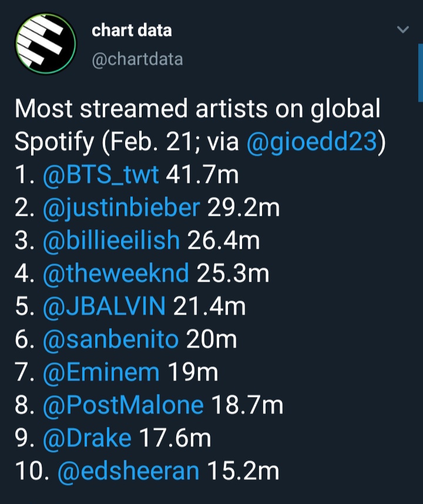Open the @Eminem mention
The width and height of the screenshot is (423, 504).
(101, 372)
